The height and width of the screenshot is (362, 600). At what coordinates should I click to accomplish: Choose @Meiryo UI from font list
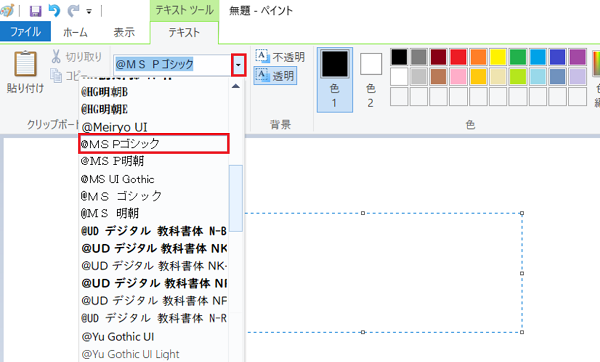tap(153, 127)
